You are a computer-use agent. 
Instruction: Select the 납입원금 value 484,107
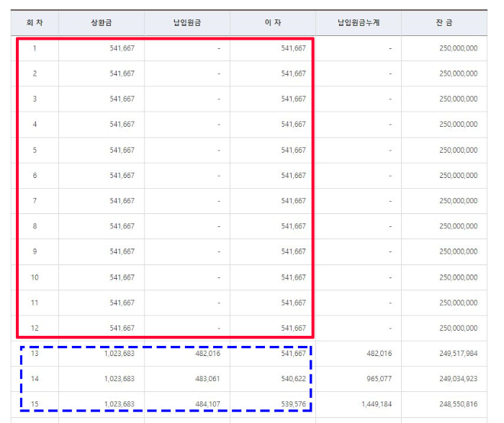coord(207,404)
